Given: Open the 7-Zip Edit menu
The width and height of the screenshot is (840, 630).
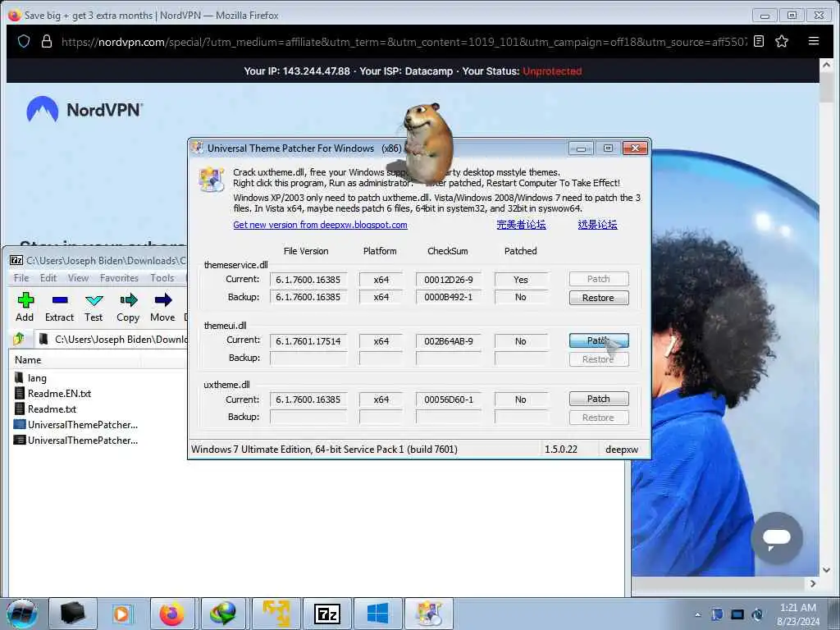Looking at the screenshot, I should pyautogui.click(x=48, y=278).
